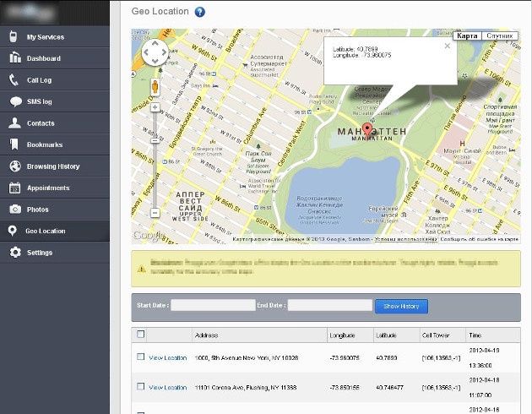Switch map to Спутник satellite view

tap(499, 35)
